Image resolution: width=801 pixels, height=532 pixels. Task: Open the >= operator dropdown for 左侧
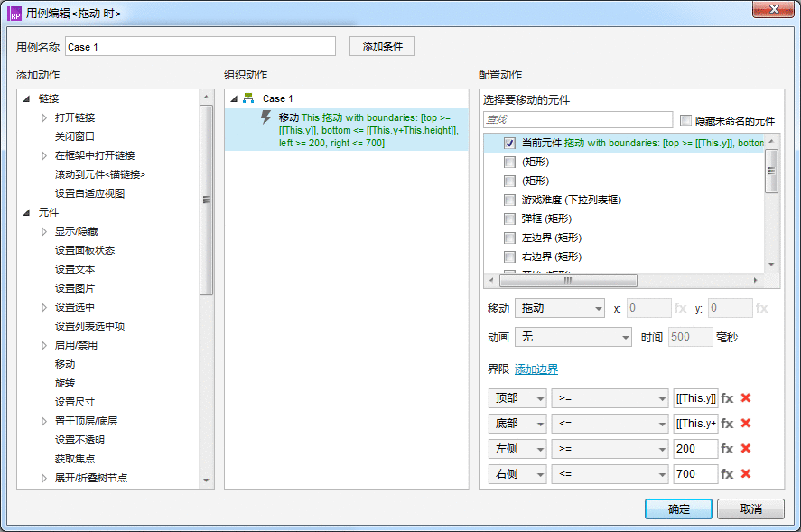point(610,449)
